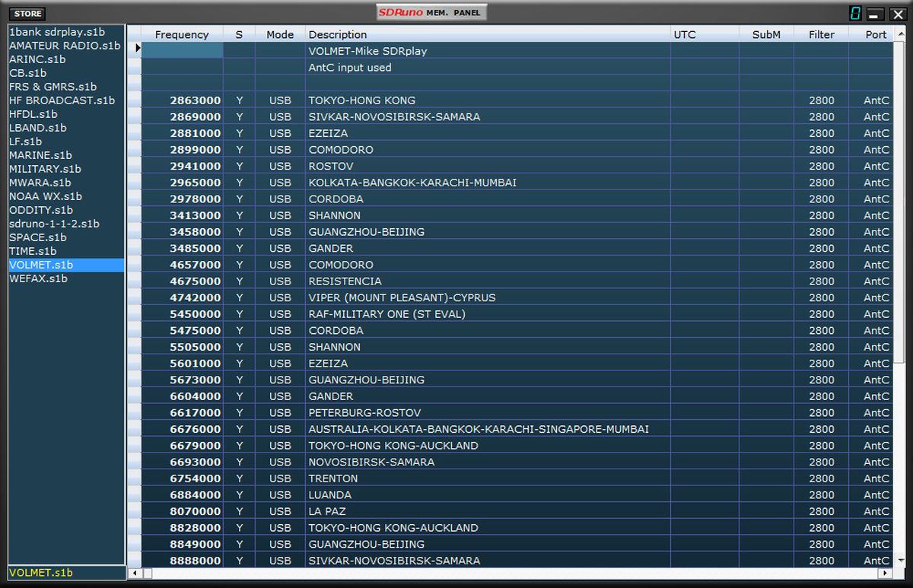Click the STORE button

[x=29, y=14]
